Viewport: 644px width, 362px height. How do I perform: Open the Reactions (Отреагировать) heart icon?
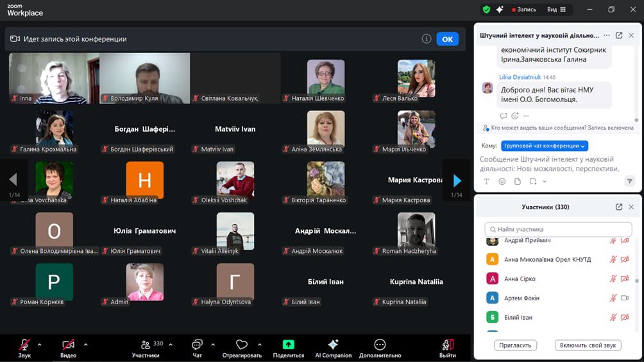[x=242, y=345]
